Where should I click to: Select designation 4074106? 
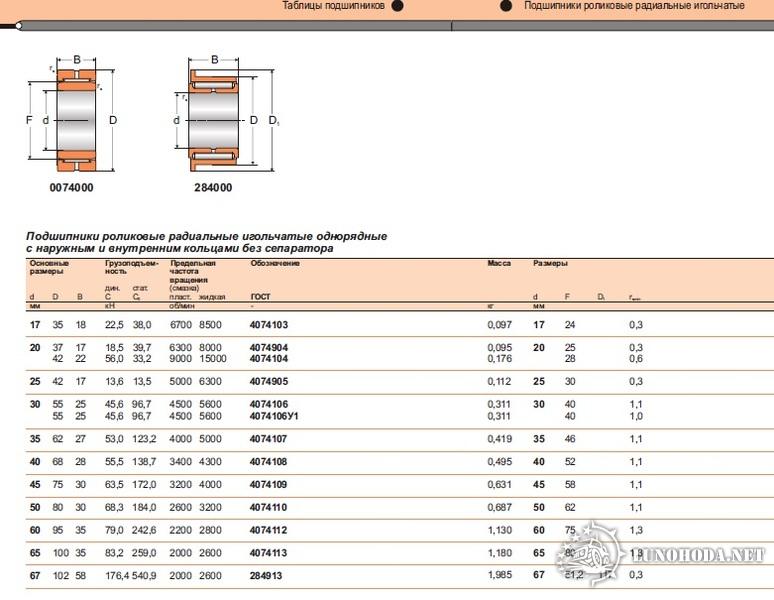click(269, 404)
